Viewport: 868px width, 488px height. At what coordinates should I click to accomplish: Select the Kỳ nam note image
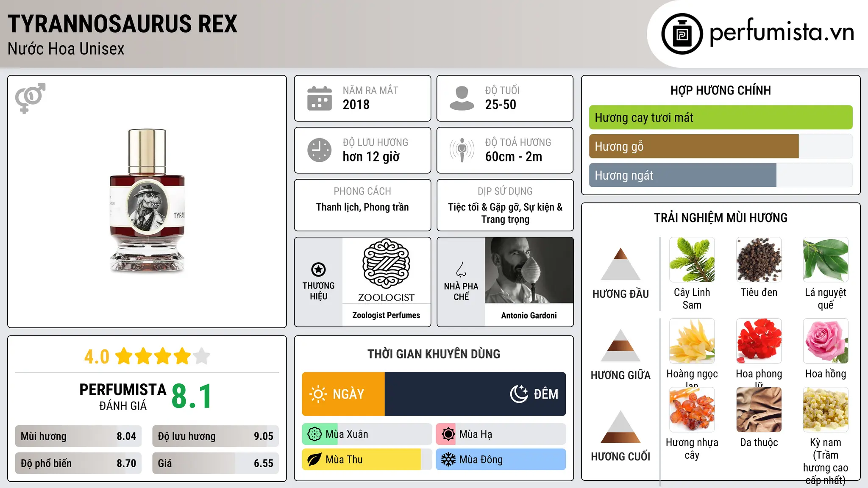(826, 410)
